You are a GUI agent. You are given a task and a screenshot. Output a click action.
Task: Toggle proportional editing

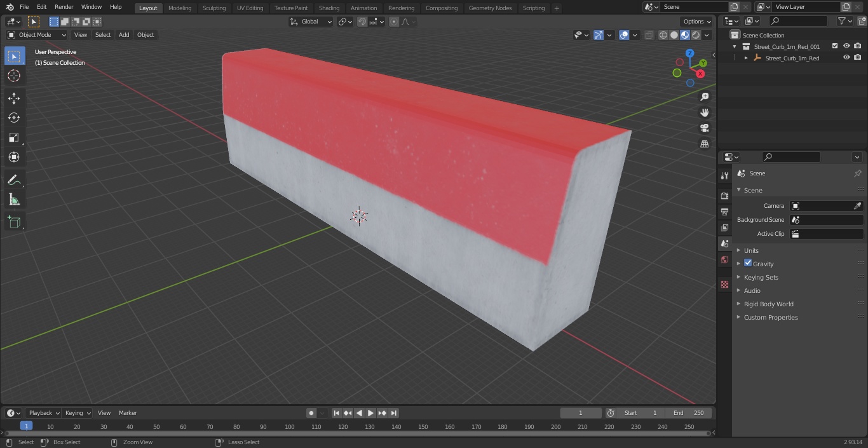(x=394, y=22)
